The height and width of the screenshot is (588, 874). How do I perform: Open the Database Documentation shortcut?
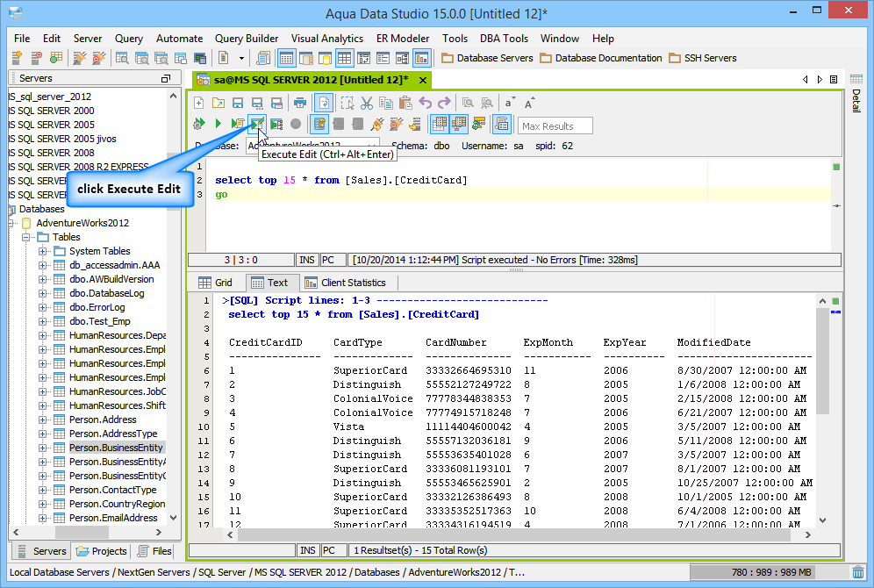(x=601, y=58)
